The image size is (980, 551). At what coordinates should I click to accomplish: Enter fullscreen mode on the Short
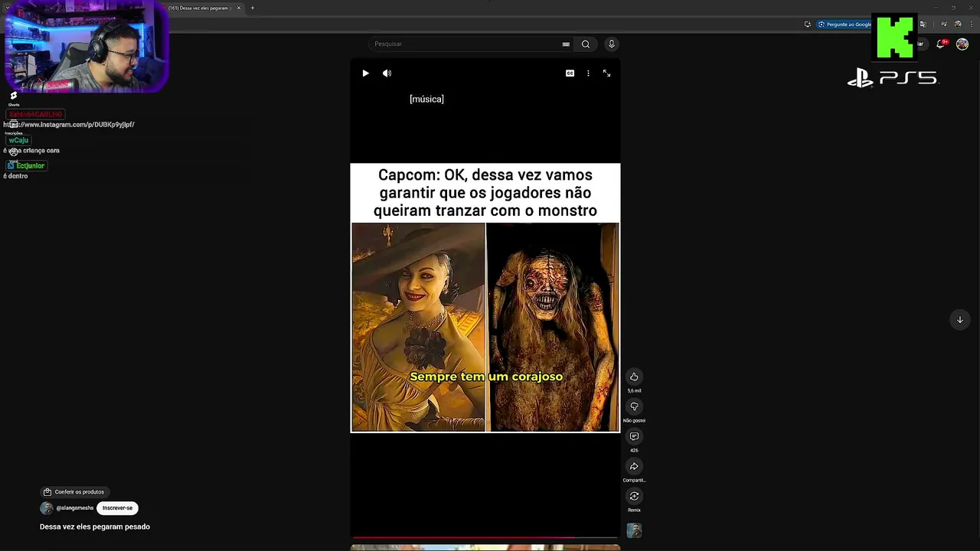click(x=606, y=73)
